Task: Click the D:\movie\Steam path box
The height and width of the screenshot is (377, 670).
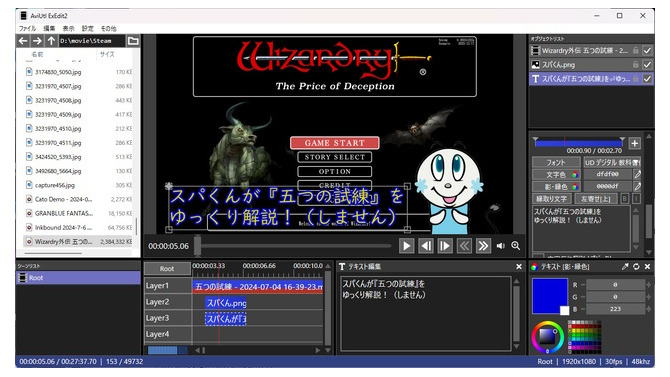Action: (x=91, y=41)
